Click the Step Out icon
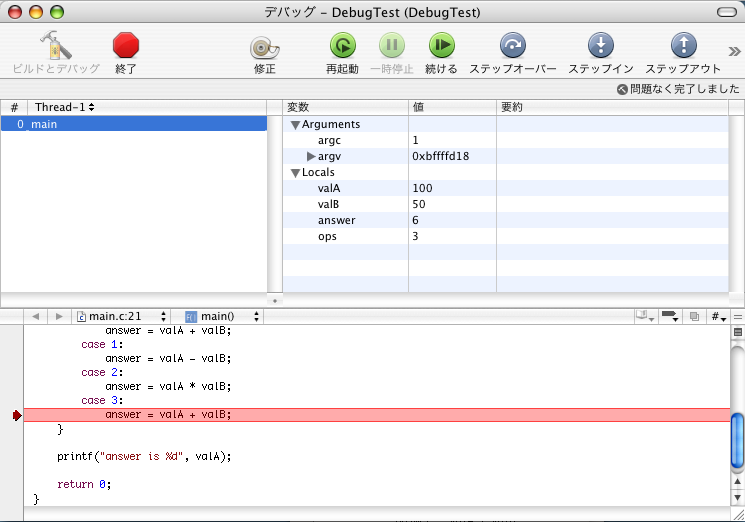Viewport: 745px width, 522px height. tap(683, 46)
